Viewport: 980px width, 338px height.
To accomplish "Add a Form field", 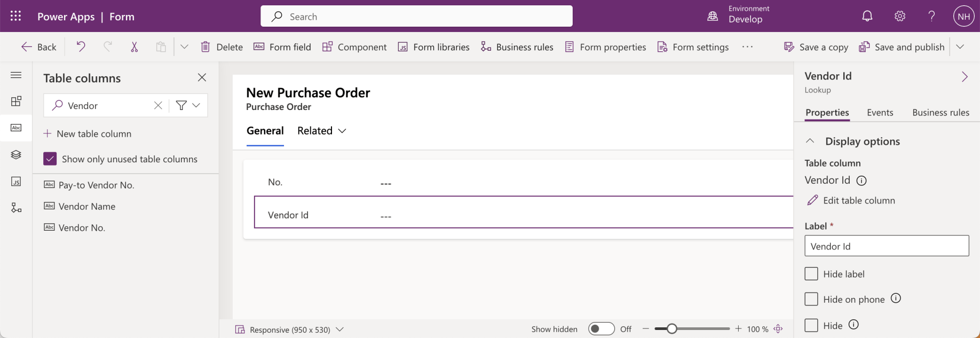I will [x=282, y=47].
